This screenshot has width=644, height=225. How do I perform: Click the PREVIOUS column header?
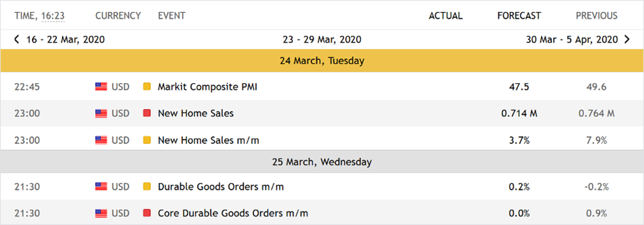596,16
